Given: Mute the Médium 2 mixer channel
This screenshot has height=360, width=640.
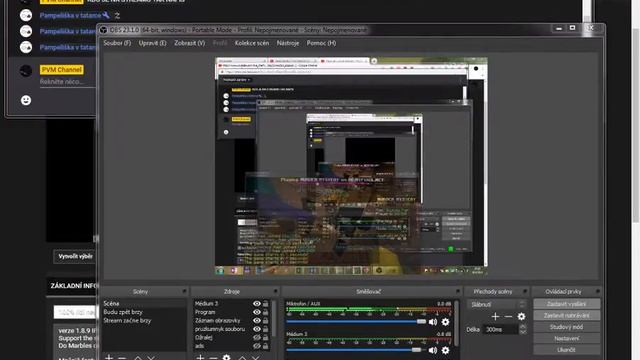Looking at the screenshot, I should tap(433, 350).
